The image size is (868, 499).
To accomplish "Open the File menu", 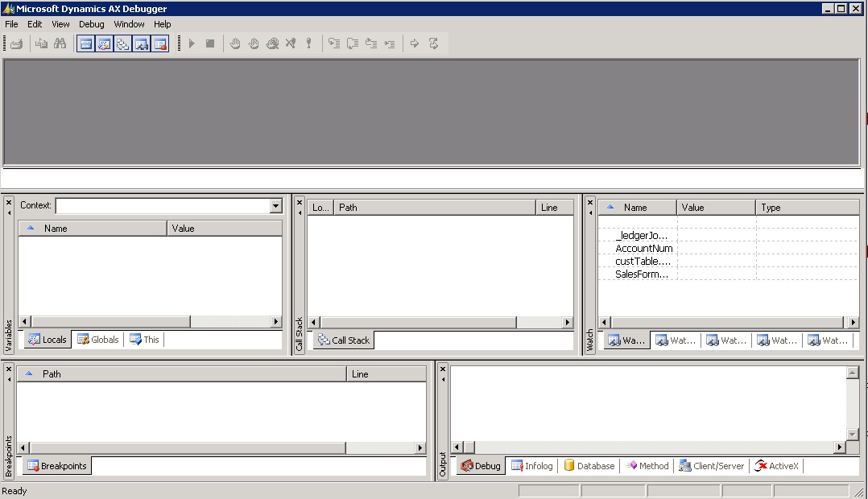I will (11, 24).
